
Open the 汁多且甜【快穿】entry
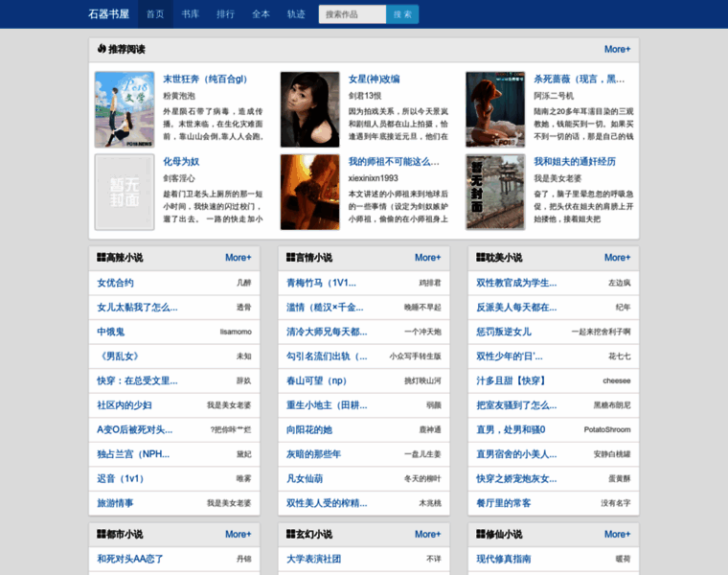click(x=512, y=380)
